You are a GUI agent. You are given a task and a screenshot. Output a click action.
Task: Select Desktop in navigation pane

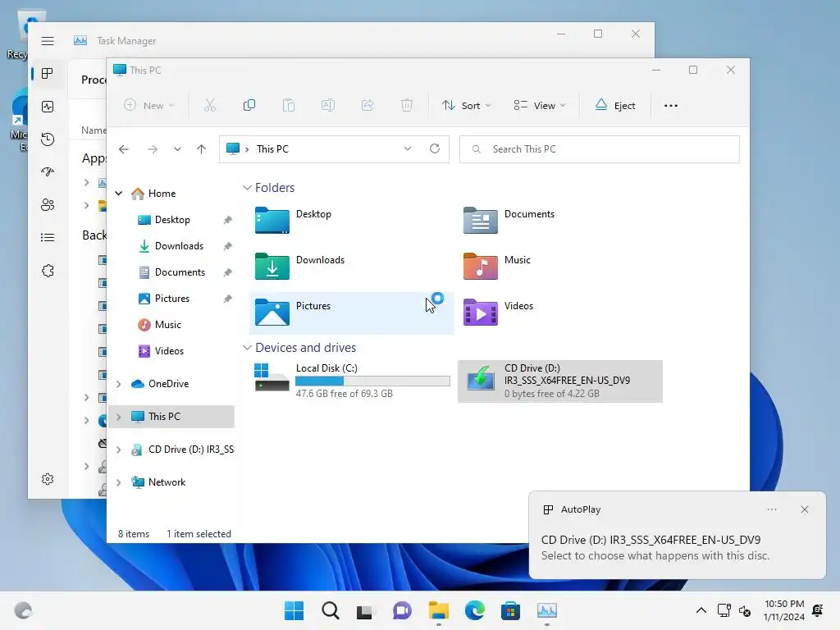pos(172,220)
